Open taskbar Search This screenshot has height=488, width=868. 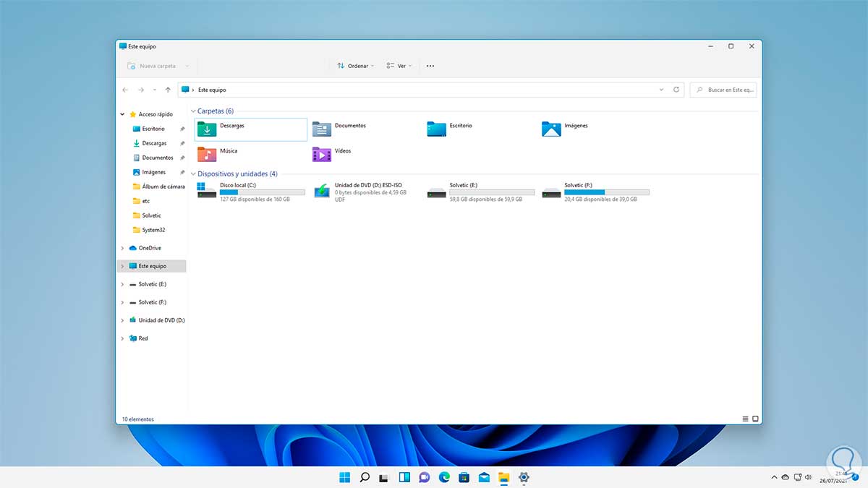tap(365, 477)
